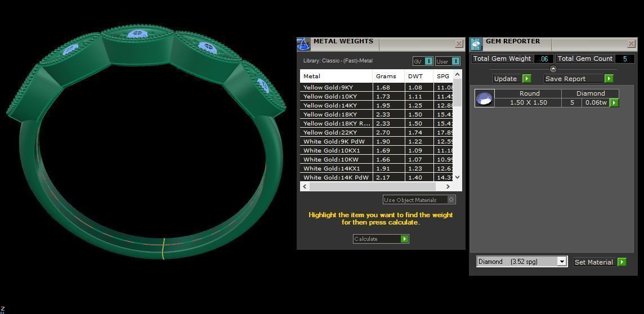Select the White Gold:10KW row
The image size is (644, 314).
pos(377,160)
